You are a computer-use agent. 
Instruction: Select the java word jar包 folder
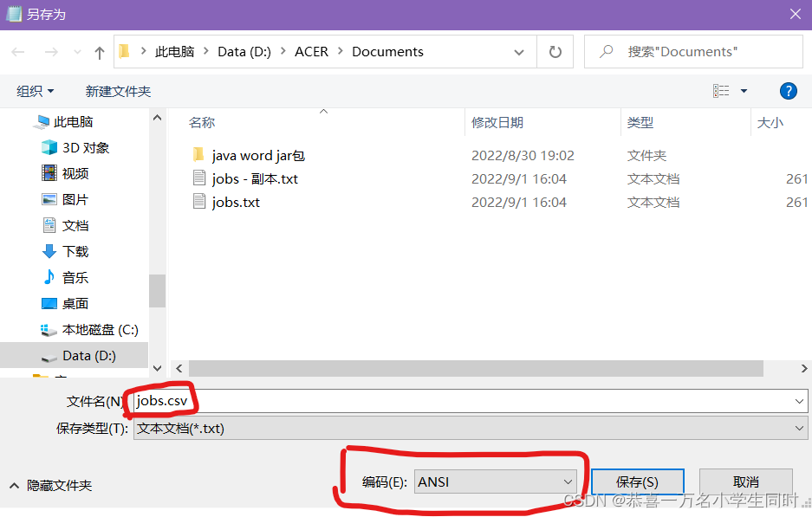(x=257, y=155)
